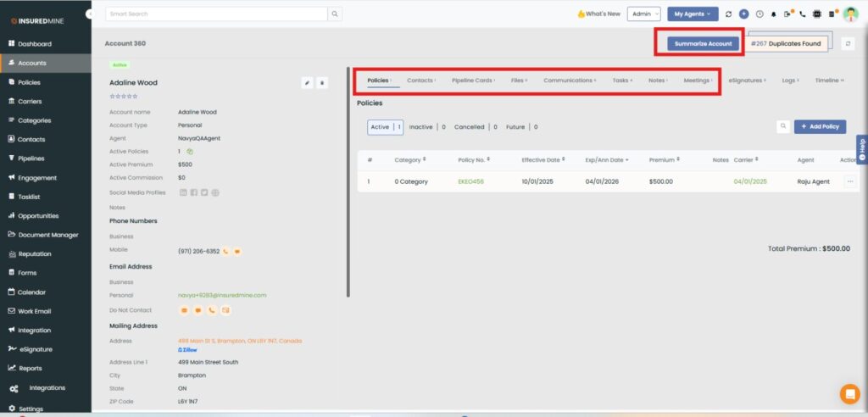This screenshot has width=868, height=417.
Task: Open Pipelines in the left sidebar
Action: [31, 158]
